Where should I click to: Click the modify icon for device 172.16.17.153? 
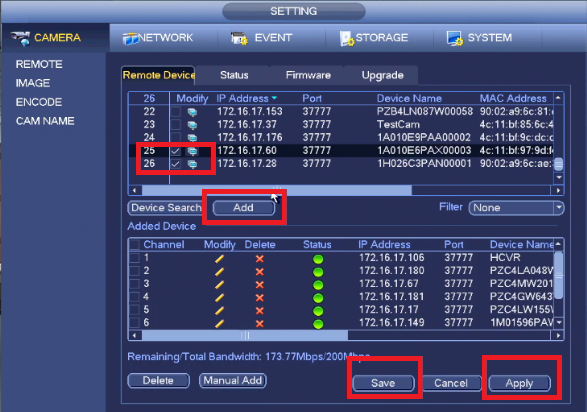click(x=192, y=112)
